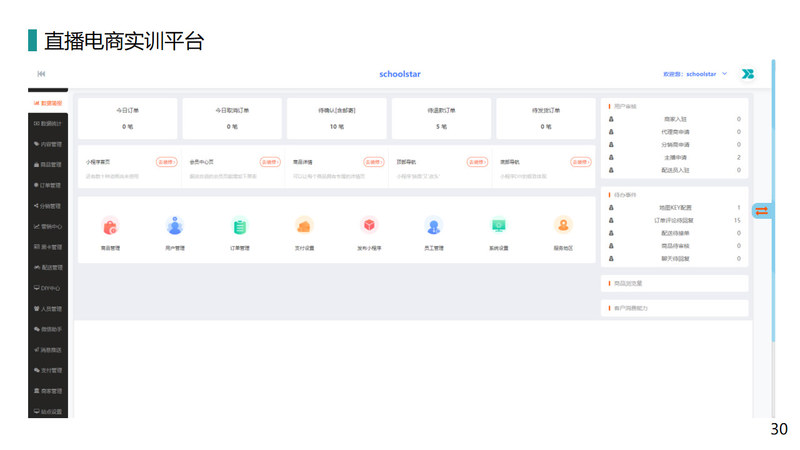This screenshot has width=800, height=450.
Task: Open the 发布小程序 red cube icon
Action: point(369,225)
